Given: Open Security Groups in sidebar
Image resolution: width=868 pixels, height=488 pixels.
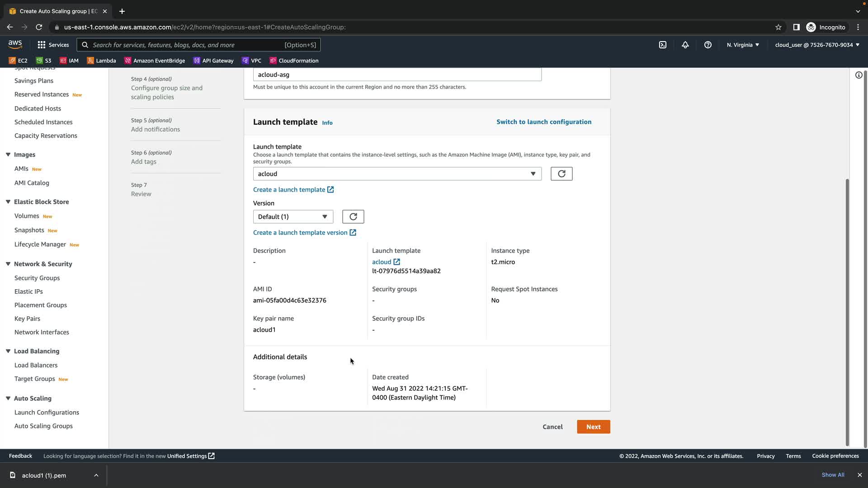Looking at the screenshot, I should 37,278.
